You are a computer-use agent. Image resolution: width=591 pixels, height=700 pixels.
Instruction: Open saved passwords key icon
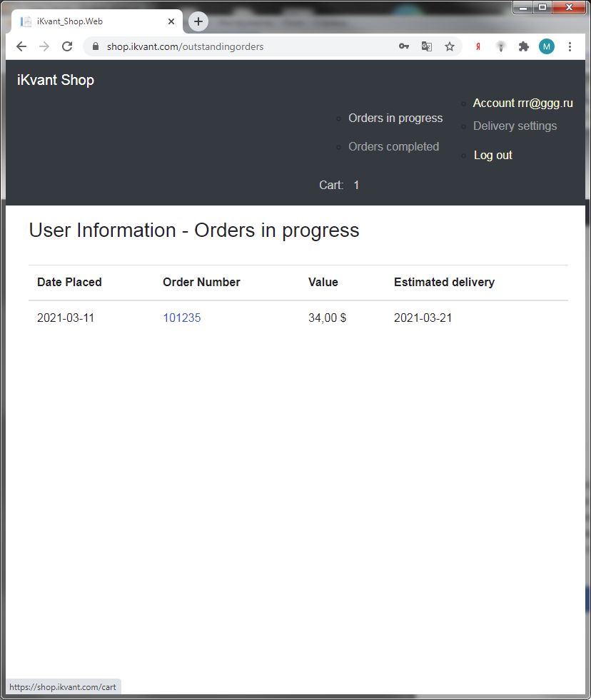(x=403, y=46)
